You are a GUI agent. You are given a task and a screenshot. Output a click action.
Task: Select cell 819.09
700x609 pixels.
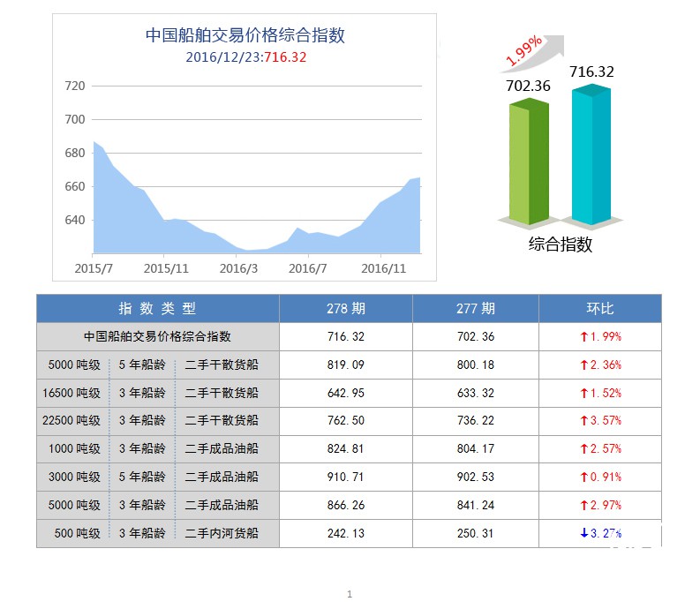point(345,365)
